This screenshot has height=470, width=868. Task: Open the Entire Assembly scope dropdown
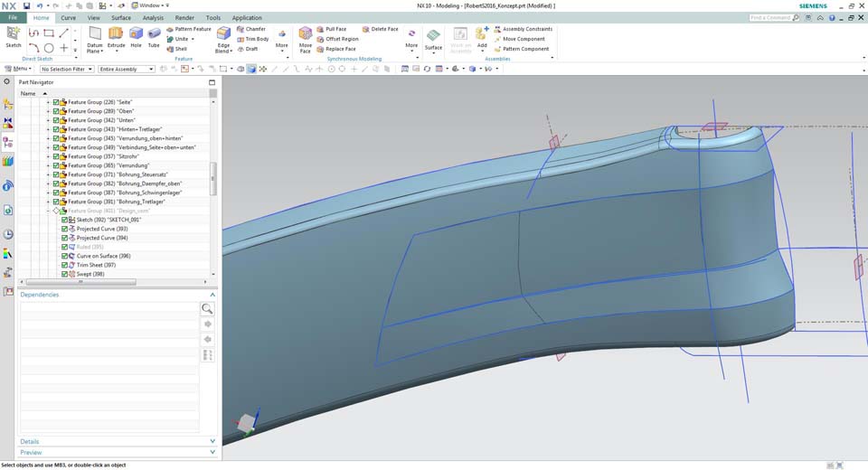point(125,69)
